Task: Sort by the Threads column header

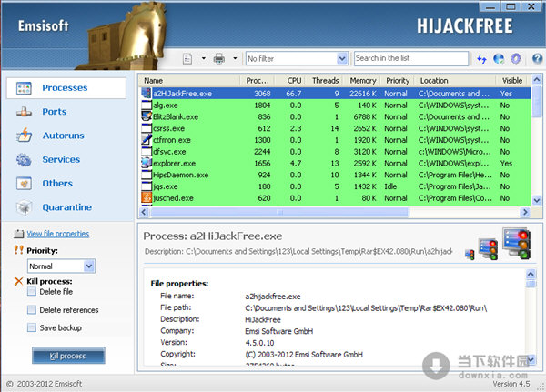Action: click(x=325, y=81)
